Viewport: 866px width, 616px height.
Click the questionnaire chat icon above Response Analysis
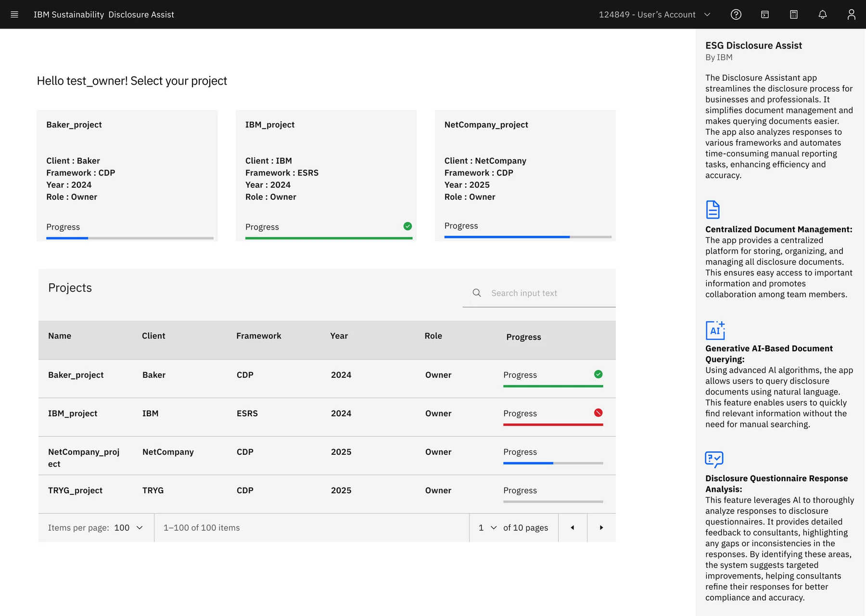pyautogui.click(x=714, y=460)
